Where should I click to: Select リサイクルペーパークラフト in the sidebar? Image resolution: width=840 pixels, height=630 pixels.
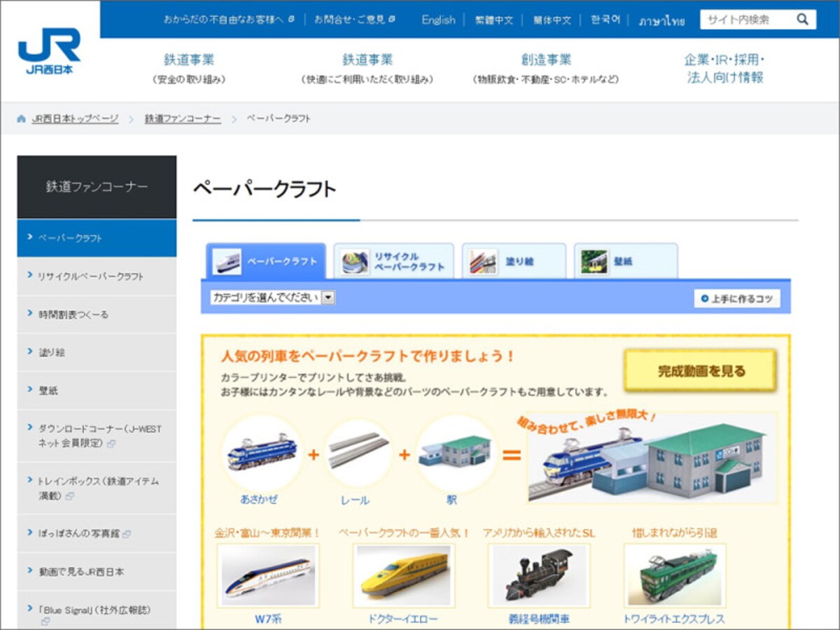click(97, 276)
